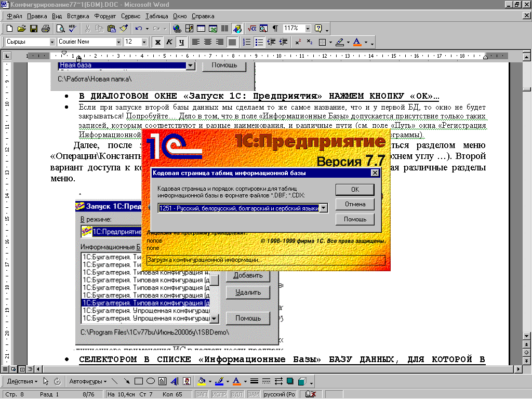Viewport: 532px width, 399px height.
Task: Click the Shadow style icon
Action: pos(290,381)
